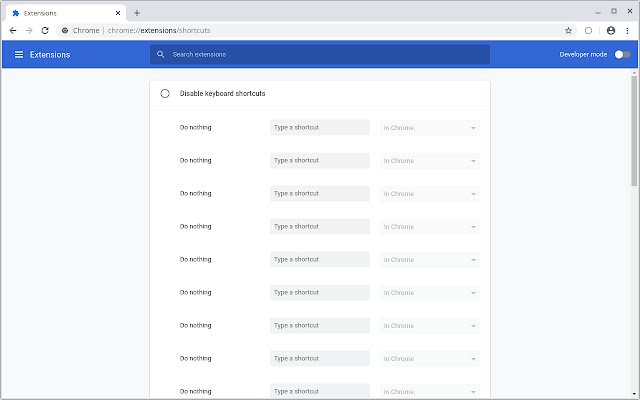Click third Do nothing row's shortcut field
Screen dimensions: 640x400
click(x=320, y=193)
